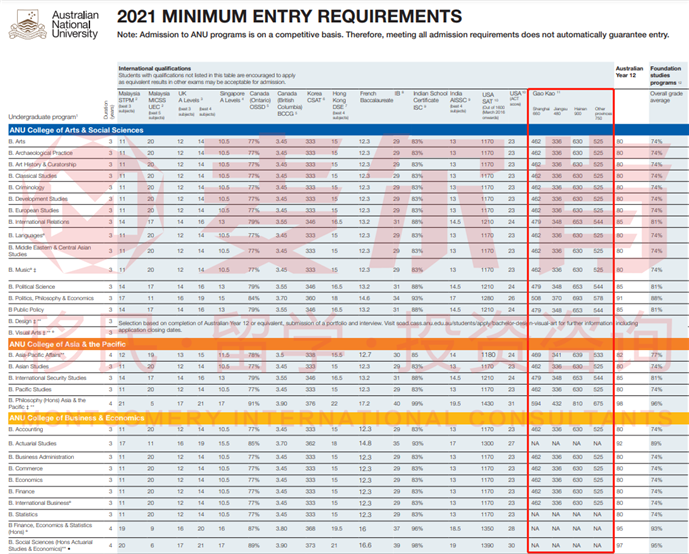The width and height of the screenshot is (689, 554).
Task: Select the B. Design row label
Action: click(x=25, y=321)
